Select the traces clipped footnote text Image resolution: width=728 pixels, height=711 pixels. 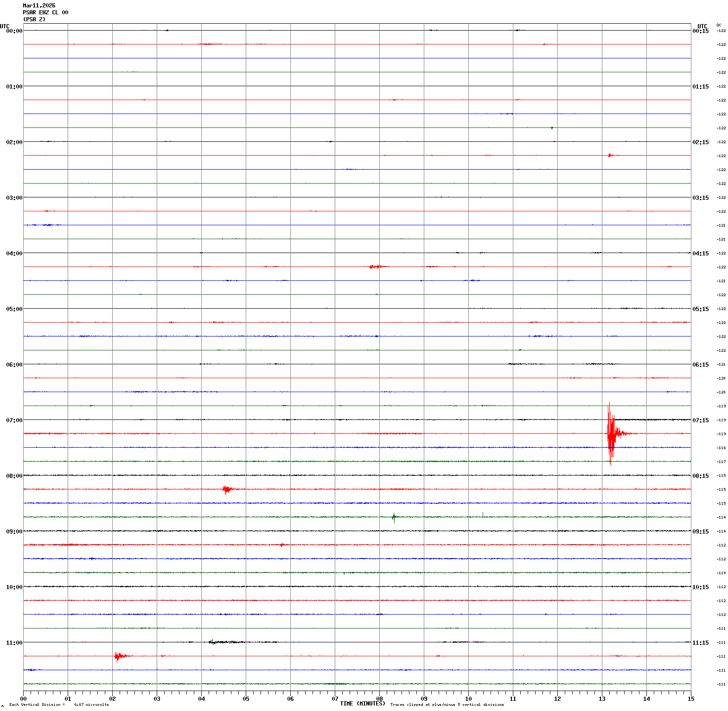tap(447, 705)
